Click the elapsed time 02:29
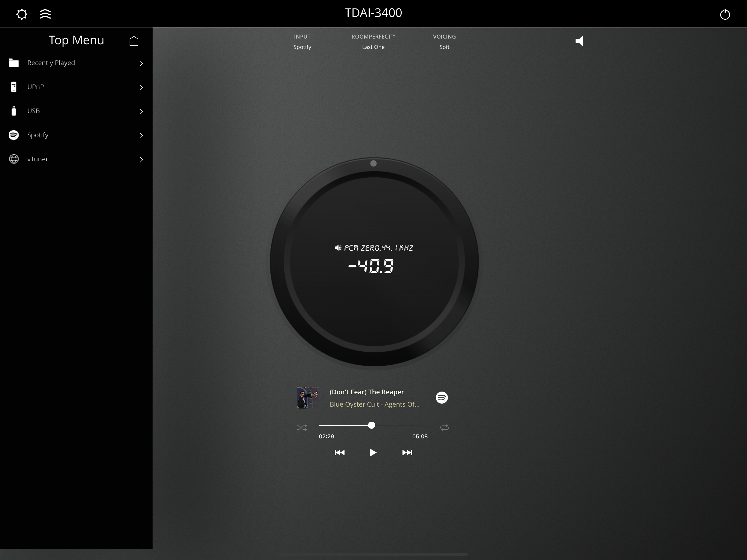 tap(326, 436)
